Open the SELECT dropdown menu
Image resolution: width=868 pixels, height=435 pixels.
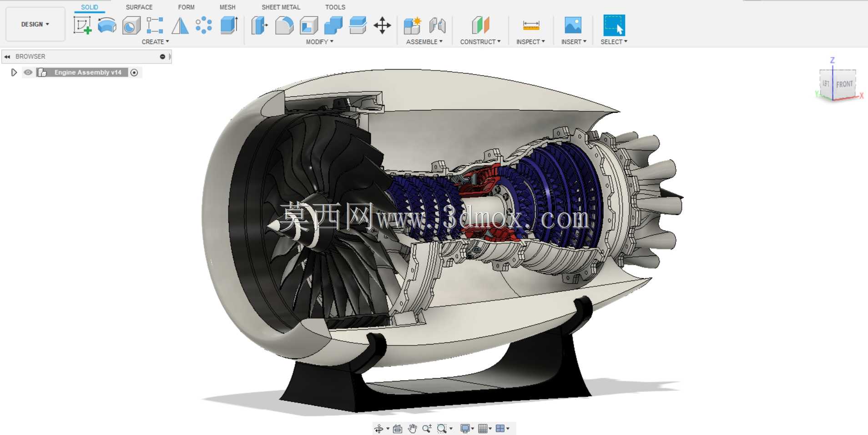click(x=614, y=42)
